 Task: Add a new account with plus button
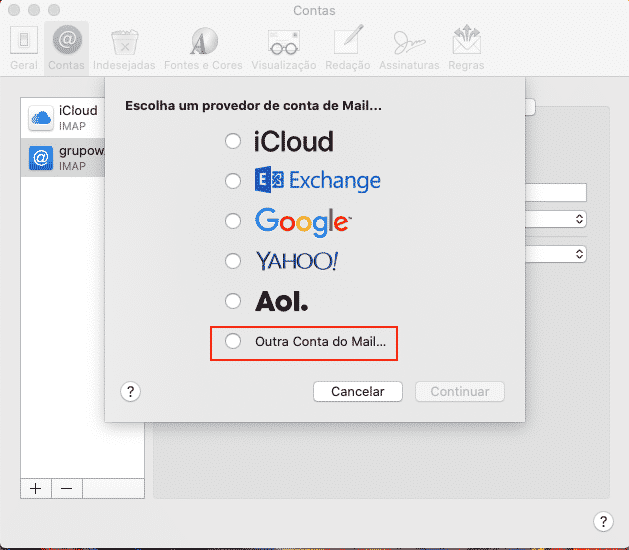pyautogui.click(x=36, y=488)
